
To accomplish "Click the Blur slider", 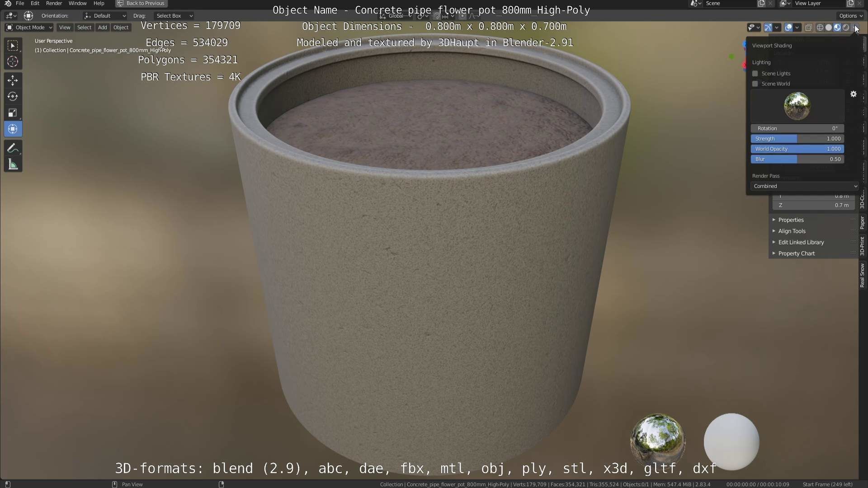I will (797, 159).
